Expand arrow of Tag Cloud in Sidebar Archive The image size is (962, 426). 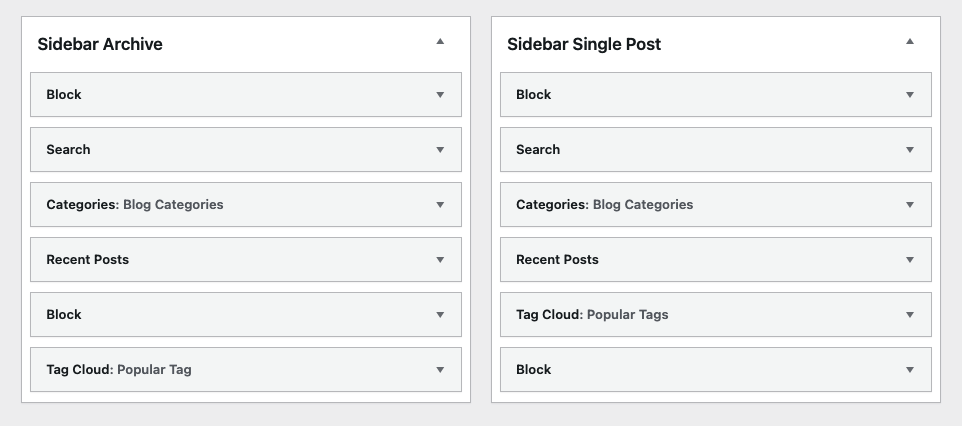(440, 370)
